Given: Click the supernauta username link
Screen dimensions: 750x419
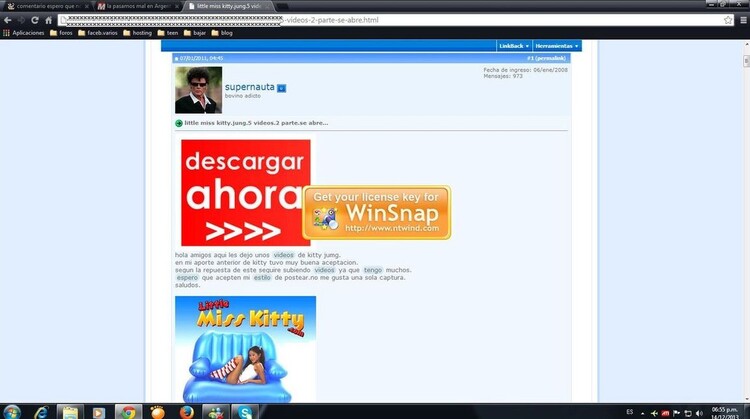Looking at the screenshot, I should (249, 88).
